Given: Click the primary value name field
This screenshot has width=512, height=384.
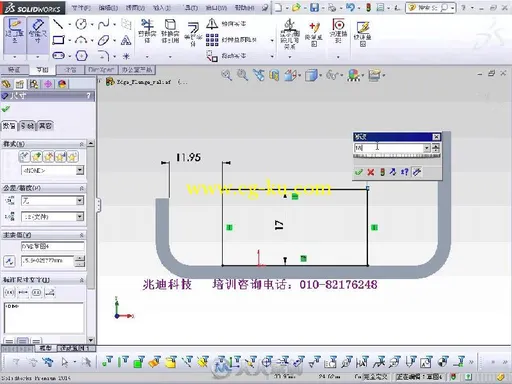Looking at the screenshot, I should pos(52,246).
